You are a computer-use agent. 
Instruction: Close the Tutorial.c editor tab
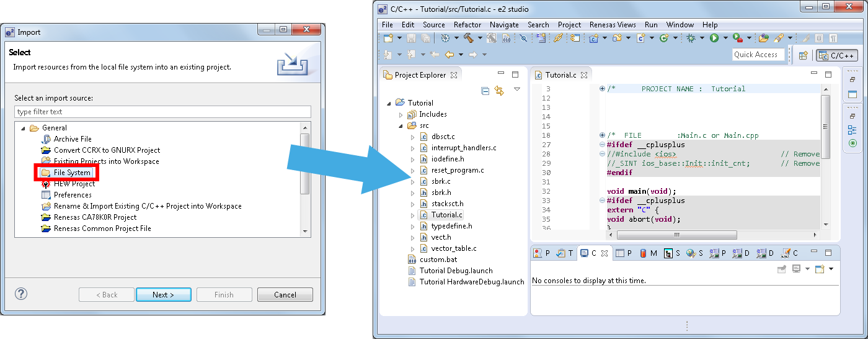coord(583,75)
